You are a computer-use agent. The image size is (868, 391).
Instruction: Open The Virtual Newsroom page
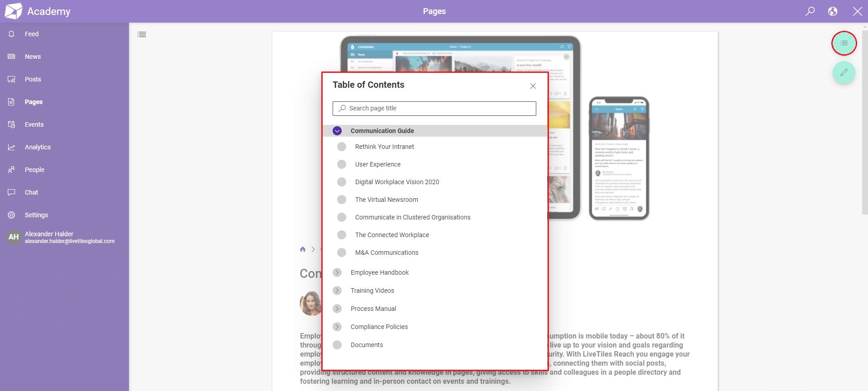(x=386, y=200)
